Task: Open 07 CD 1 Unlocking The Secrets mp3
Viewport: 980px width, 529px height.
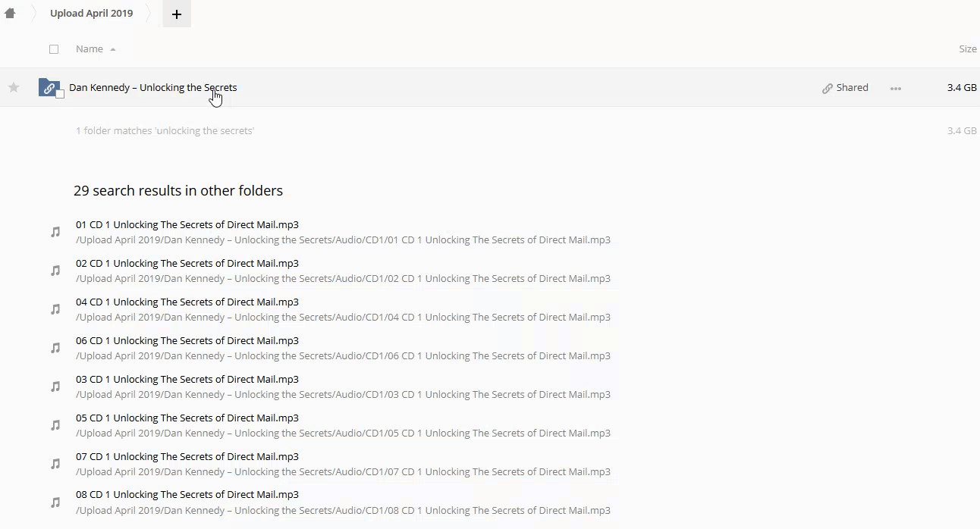Action: [187, 456]
